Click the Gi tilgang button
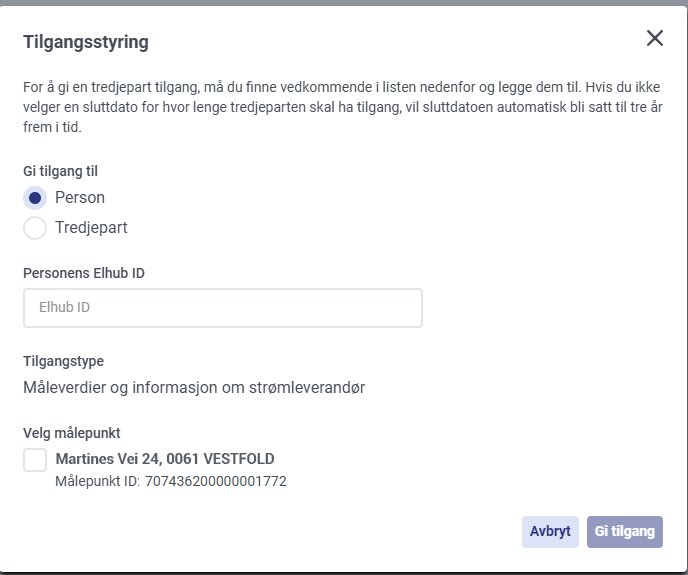This screenshot has width=688, height=575. [x=624, y=532]
